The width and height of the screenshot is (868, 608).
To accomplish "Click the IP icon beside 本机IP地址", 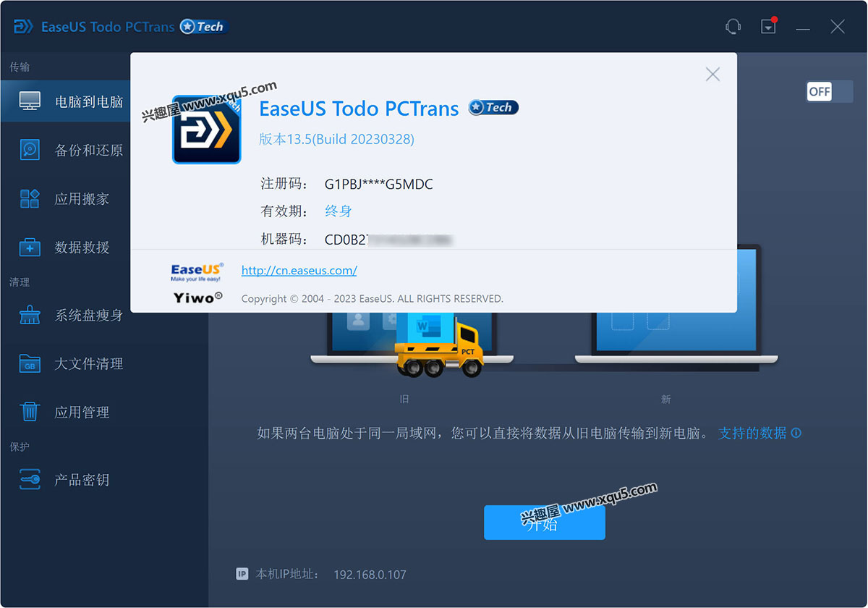I will coord(242,574).
